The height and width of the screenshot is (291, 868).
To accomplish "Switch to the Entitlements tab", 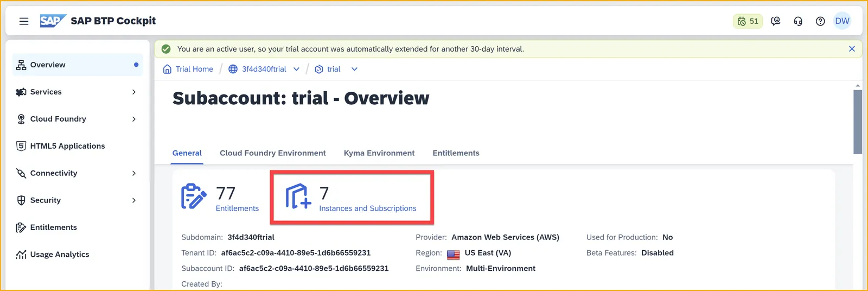I will [456, 153].
